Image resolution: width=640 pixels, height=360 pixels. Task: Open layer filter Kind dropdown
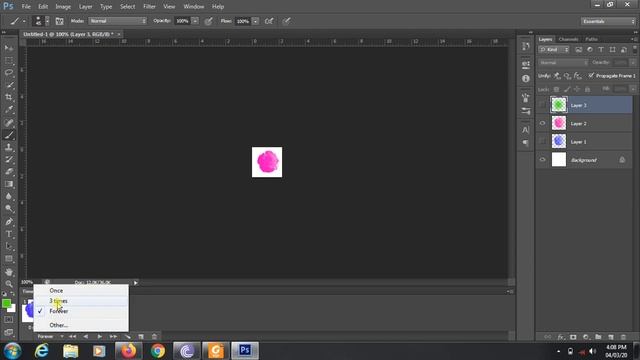click(x=554, y=49)
